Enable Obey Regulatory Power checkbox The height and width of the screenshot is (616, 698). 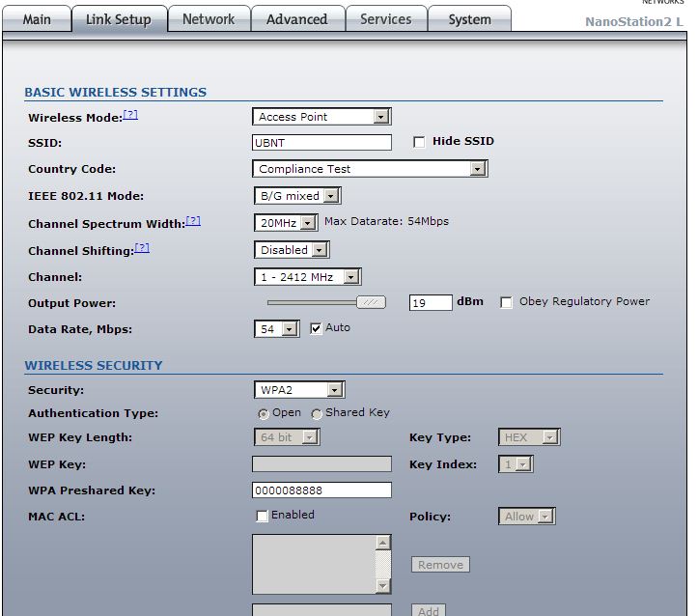506,302
